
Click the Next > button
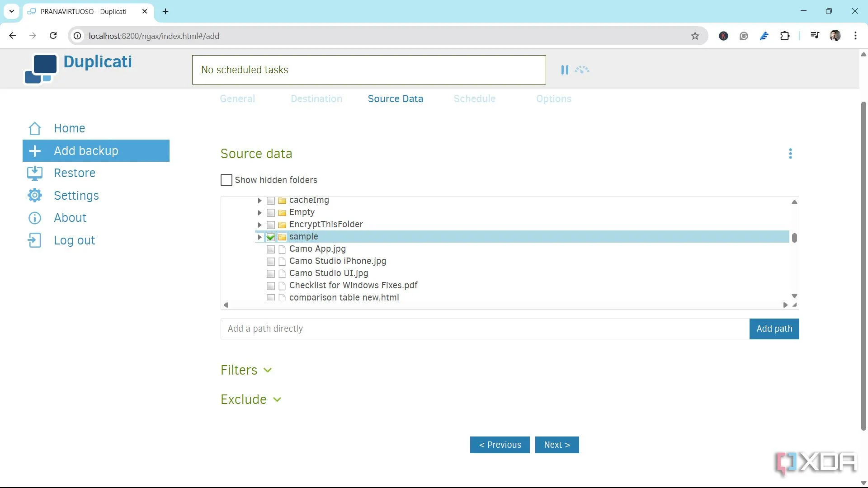(x=557, y=445)
